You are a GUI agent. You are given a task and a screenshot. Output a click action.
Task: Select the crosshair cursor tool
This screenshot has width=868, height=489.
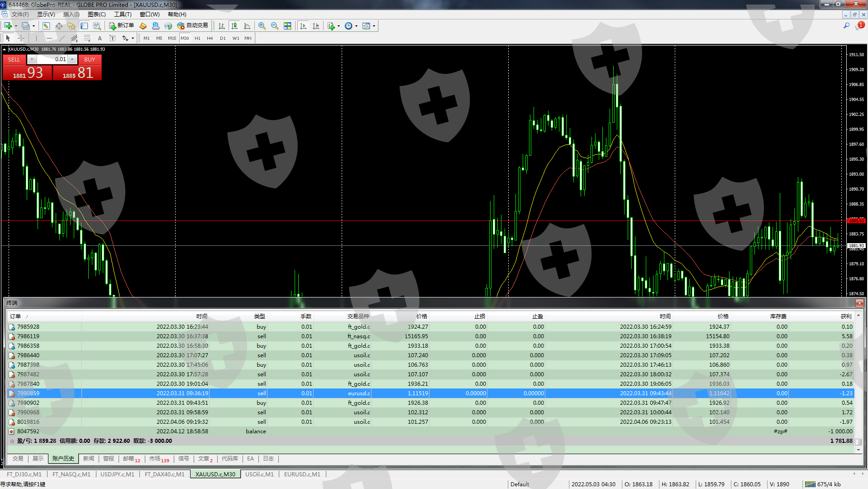pyautogui.click(x=21, y=38)
